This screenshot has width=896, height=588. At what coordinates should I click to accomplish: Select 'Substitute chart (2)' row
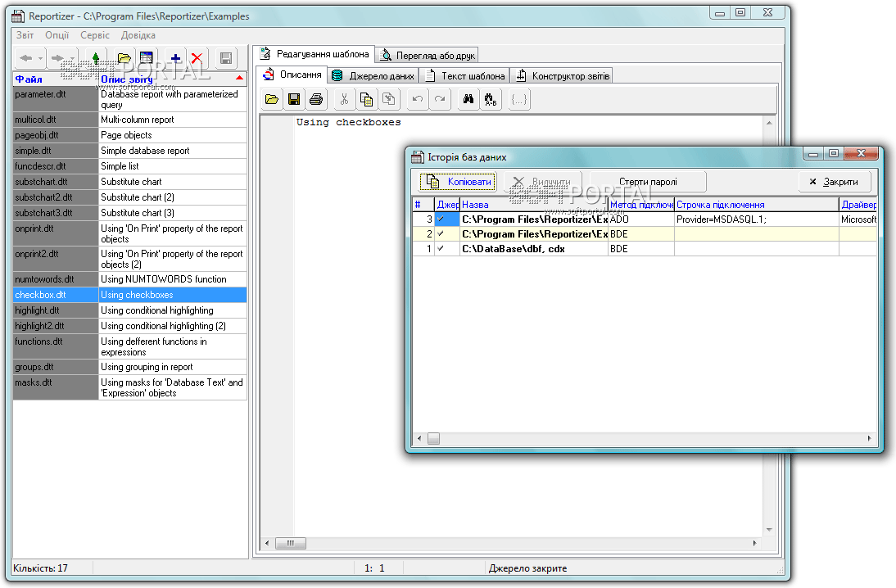point(129,197)
